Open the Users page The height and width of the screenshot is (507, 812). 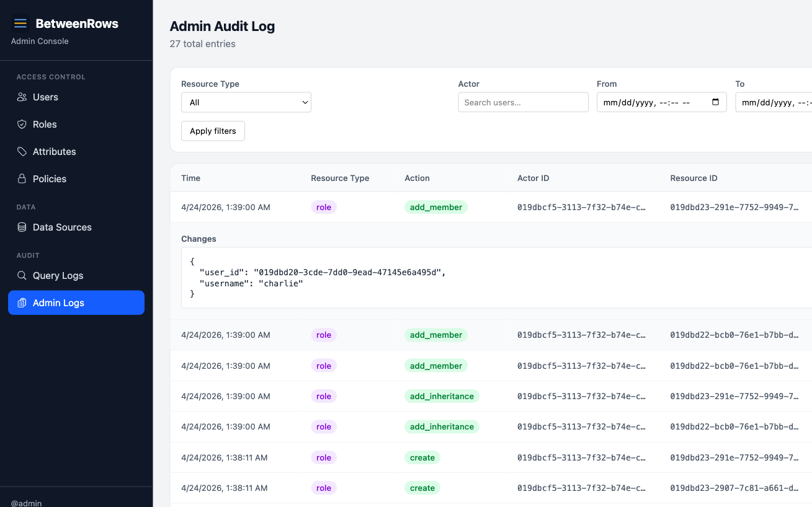coord(76,97)
